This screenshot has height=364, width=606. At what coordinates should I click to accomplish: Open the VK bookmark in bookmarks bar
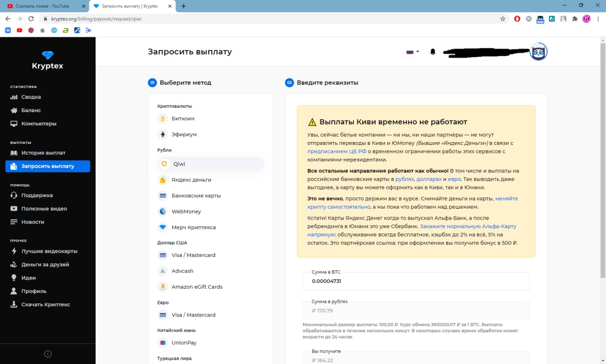tap(8, 30)
